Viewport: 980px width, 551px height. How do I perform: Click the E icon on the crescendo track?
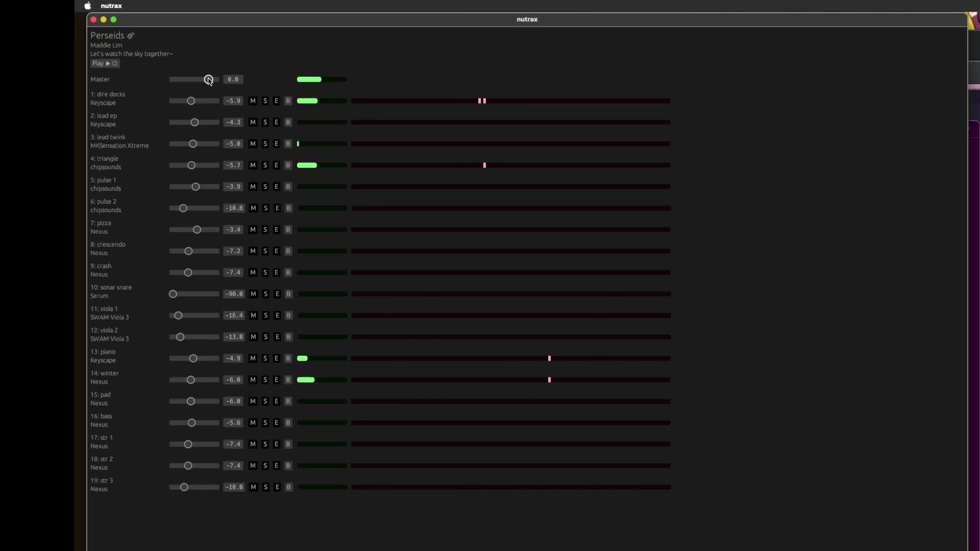click(x=276, y=251)
